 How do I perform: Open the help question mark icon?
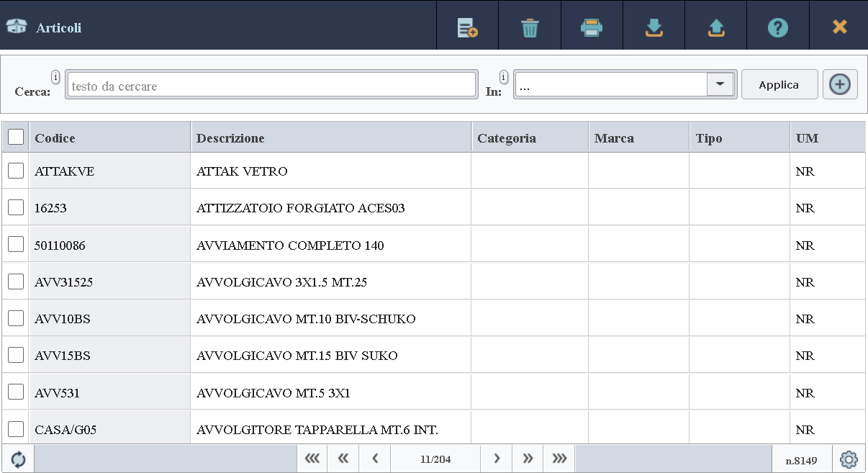pos(777,27)
